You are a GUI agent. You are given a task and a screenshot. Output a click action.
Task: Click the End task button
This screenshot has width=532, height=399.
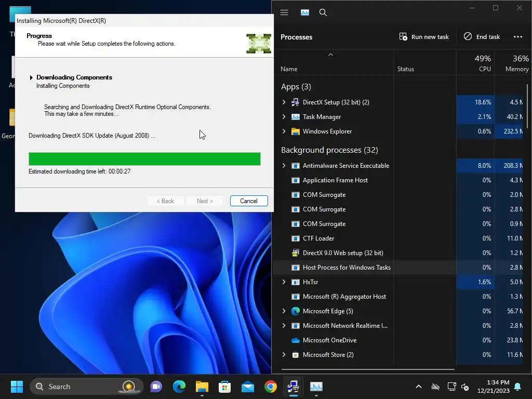pos(482,37)
